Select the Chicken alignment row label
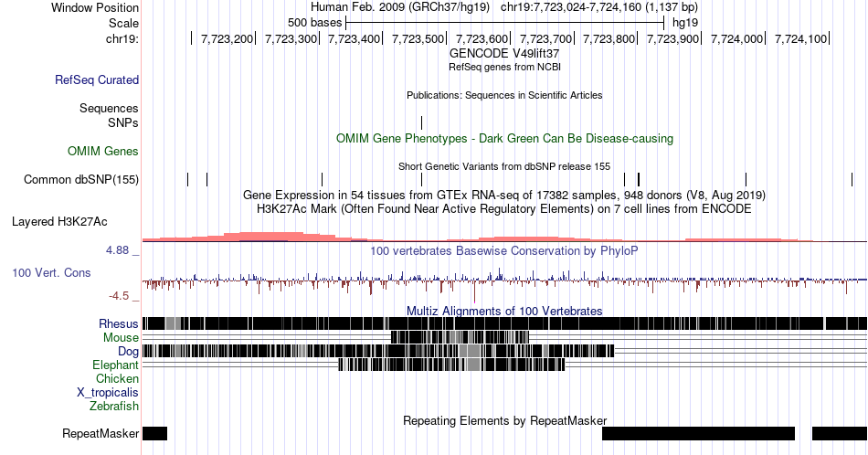This screenshot has width=868, height=455. pos(117,378)
